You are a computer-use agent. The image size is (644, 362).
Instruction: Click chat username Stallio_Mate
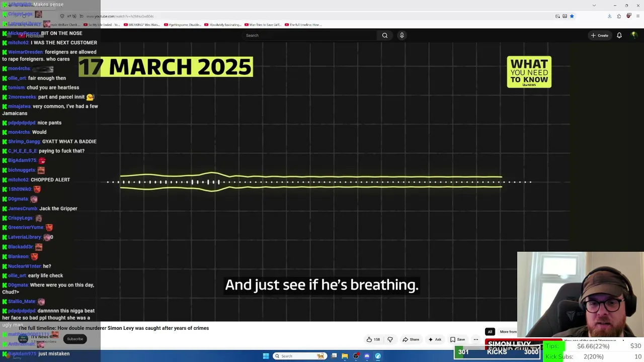tap(22, 301)
